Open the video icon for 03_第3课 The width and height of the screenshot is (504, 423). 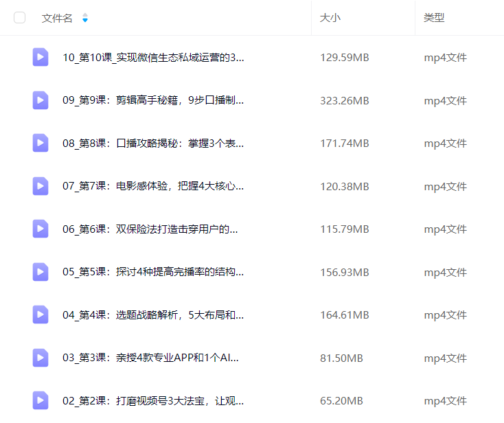pos(41,358)
